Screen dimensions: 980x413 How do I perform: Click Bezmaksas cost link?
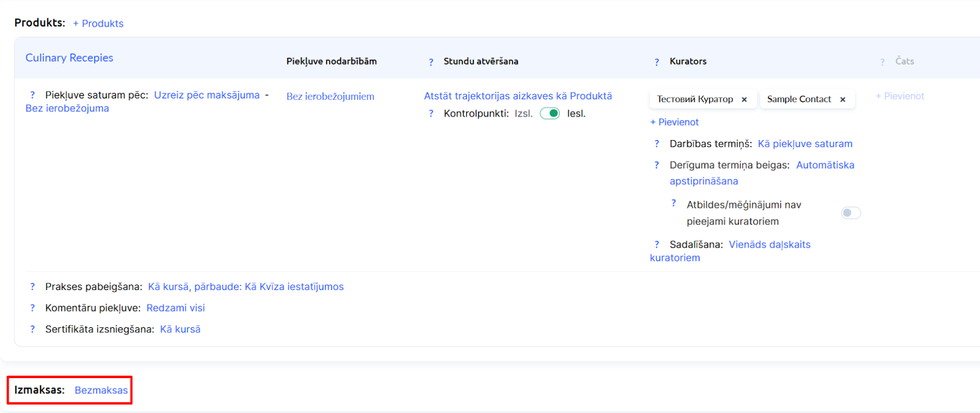coord(101,390)
